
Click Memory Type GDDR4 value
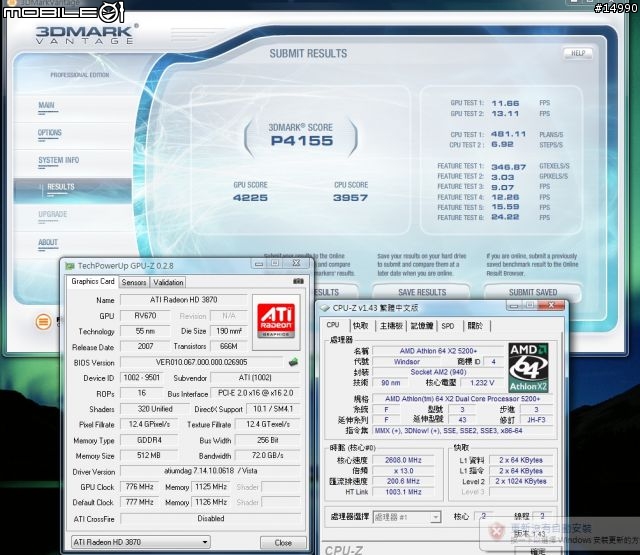point(149,440)
